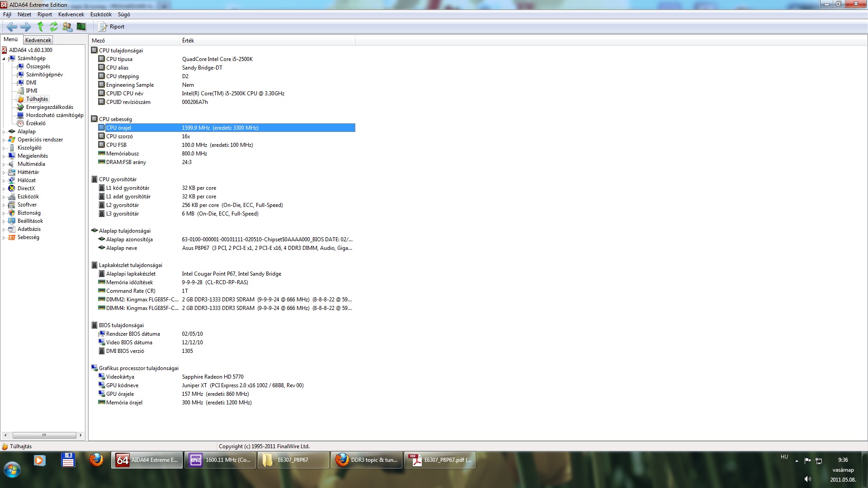Select the CPU típusa row

226,59
